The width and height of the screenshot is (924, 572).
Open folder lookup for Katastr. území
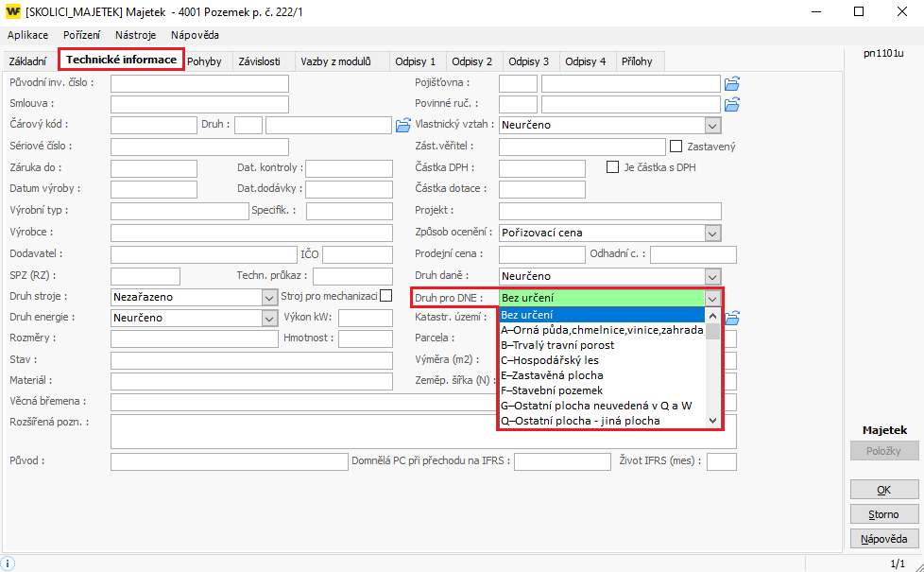coord(732,317)
